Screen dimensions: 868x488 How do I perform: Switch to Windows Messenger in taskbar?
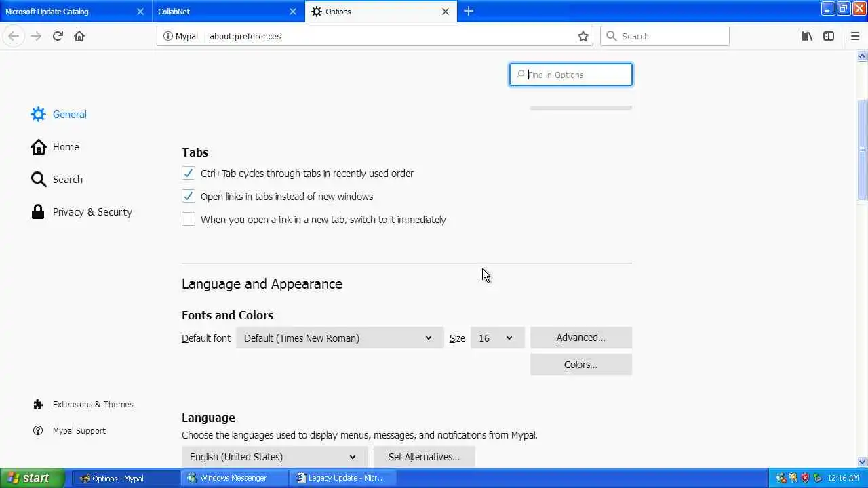(233, 478)
